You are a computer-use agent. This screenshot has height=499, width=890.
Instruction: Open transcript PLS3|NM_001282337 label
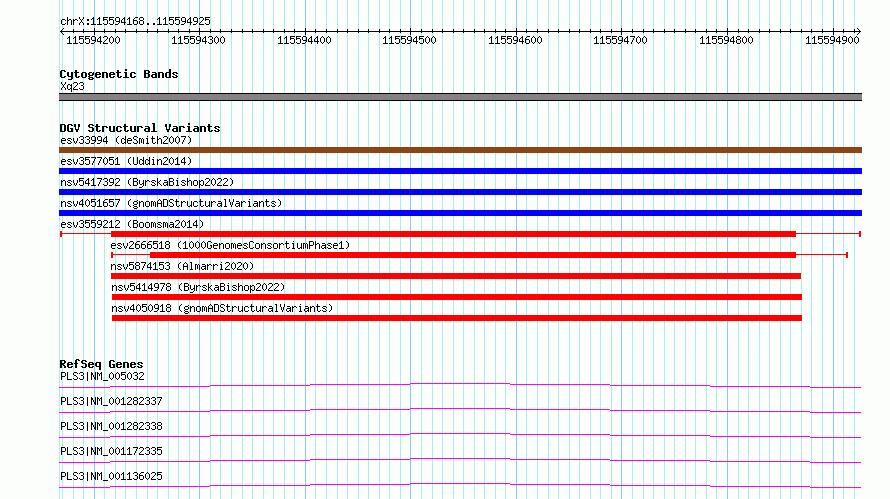click(111, 401)
